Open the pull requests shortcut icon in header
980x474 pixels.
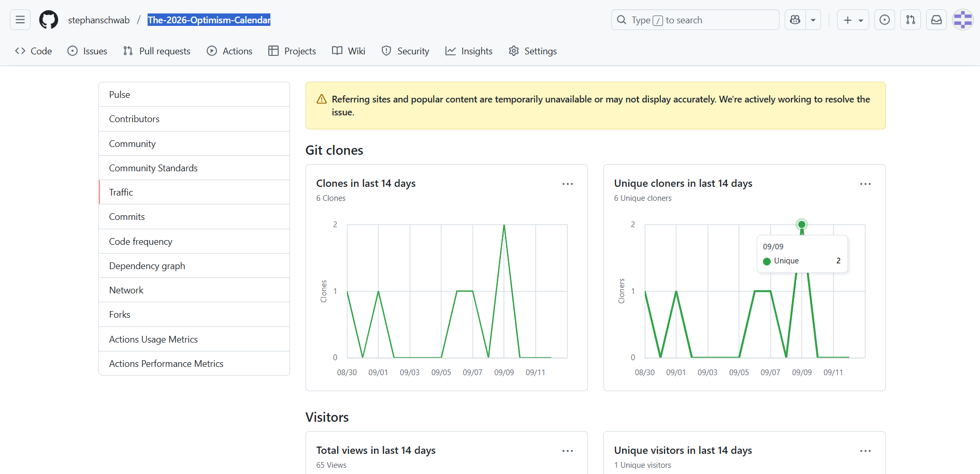[911, 20]
